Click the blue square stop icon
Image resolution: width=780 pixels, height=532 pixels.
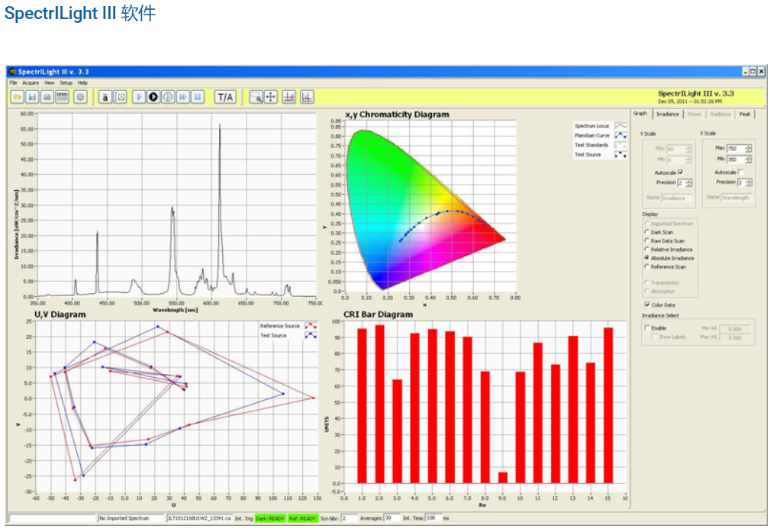click(x=198, y=97)
